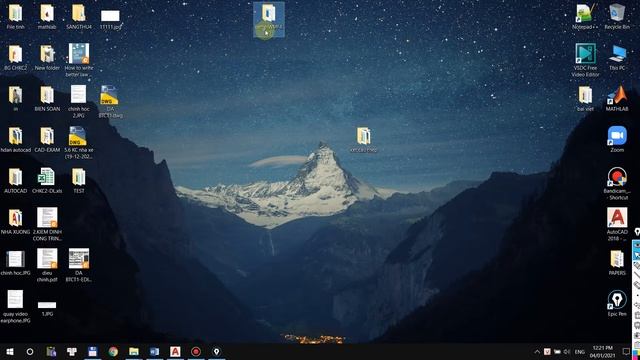
Task: Select the 'DA BTCT1.dwg' drawing file
Action: click(x=110, y=102)
